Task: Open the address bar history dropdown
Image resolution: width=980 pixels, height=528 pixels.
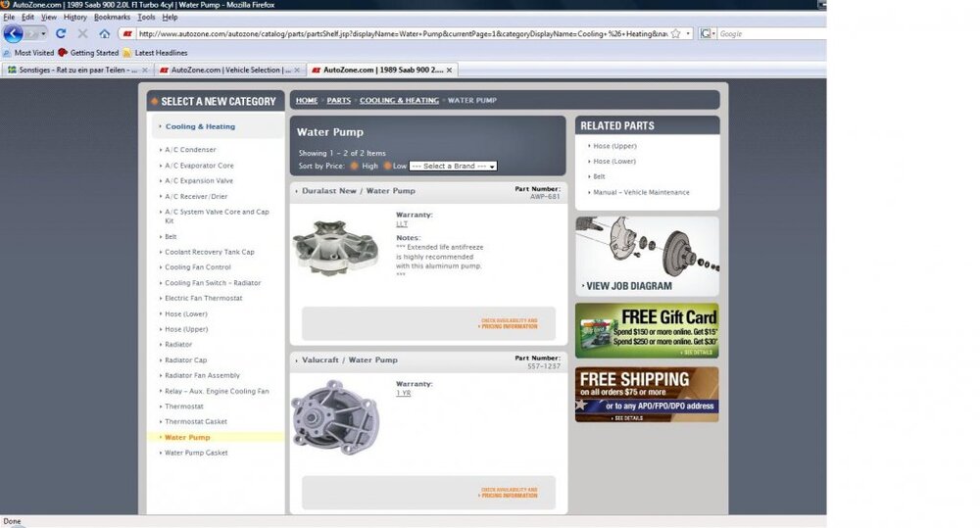Action: click(x=688, y=33)
